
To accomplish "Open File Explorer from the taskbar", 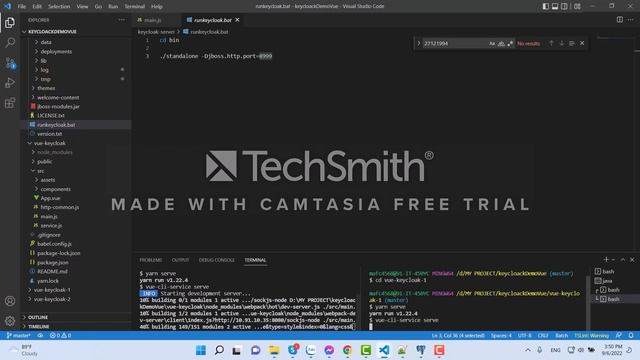I will click(274, 350).
